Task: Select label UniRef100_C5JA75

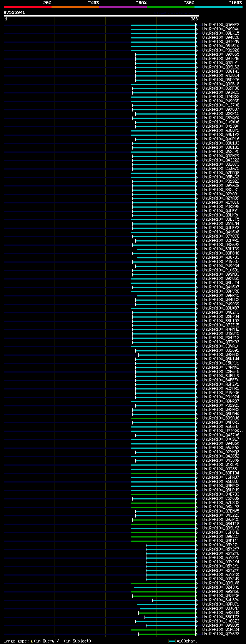Action: pyautogui.click(x=221, y=168)
